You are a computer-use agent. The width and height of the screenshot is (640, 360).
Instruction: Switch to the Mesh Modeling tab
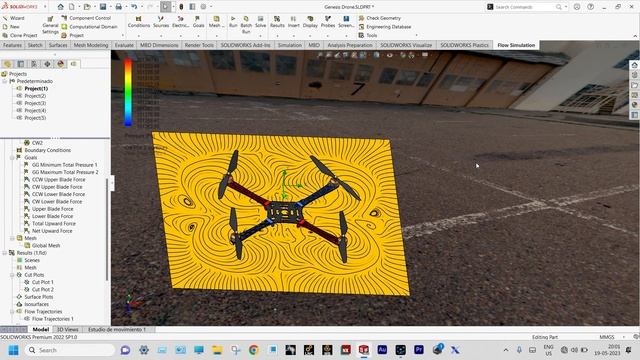(91, 45)
